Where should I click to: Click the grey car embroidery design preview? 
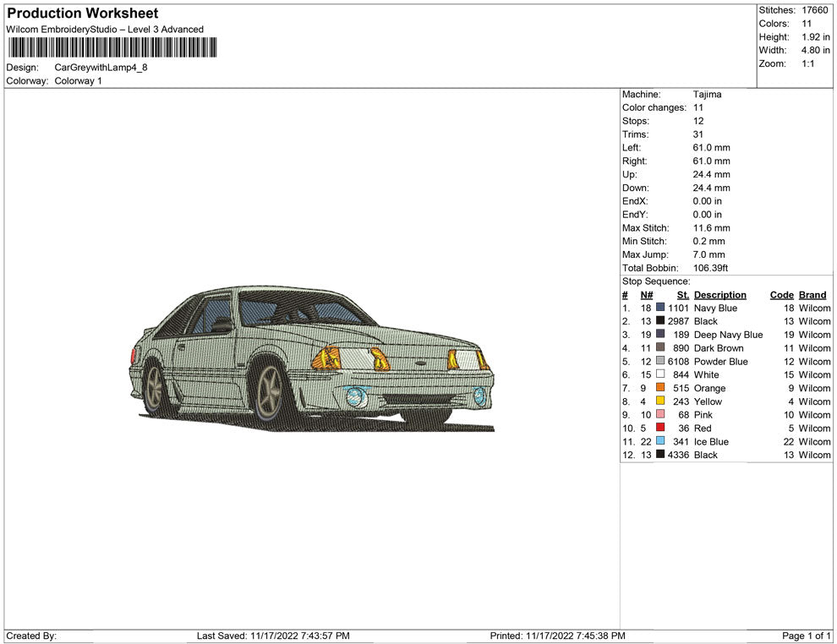point(313,359)
